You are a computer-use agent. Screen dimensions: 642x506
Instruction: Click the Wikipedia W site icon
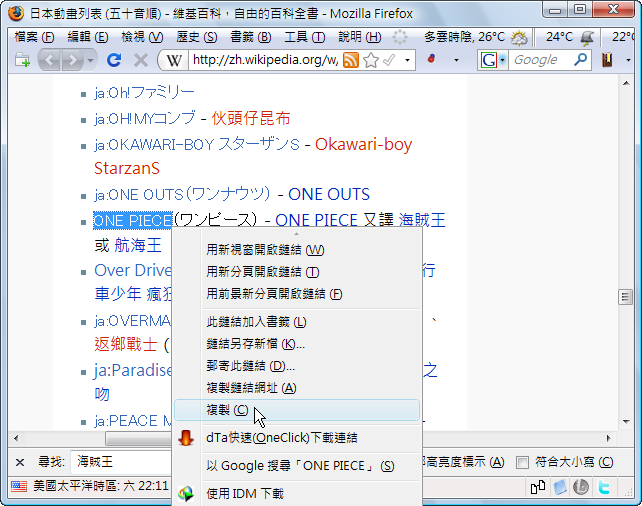(x=174, y=61)
